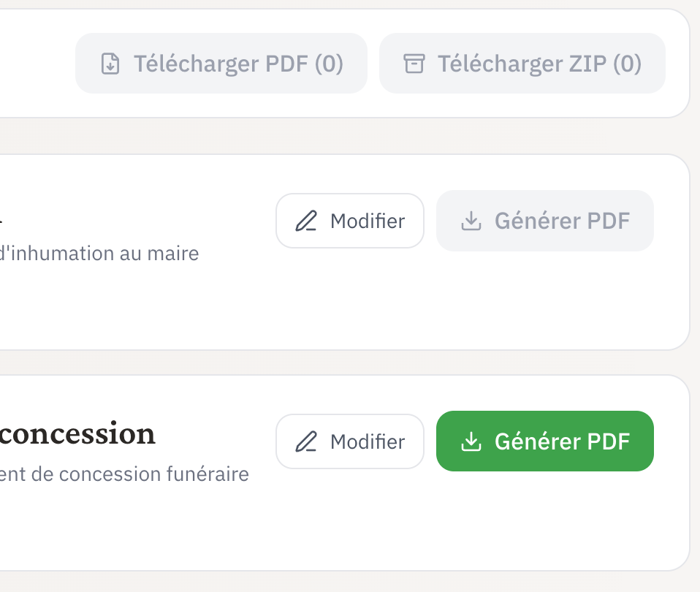700x592 pixels.
Task: Click the blank area left of Télécharger PDF
Action: [x=37, y=64]
